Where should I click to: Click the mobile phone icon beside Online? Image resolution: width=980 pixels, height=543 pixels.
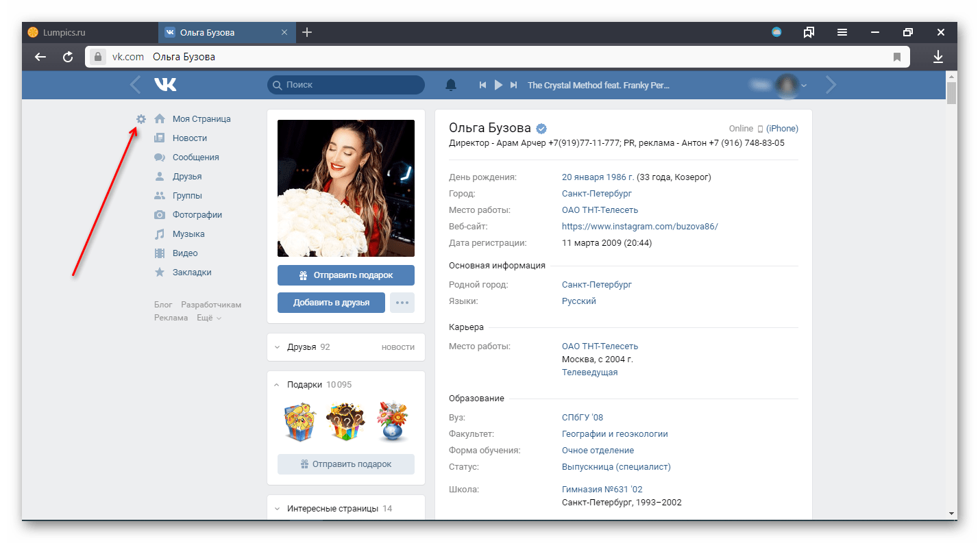(x=760, y=129)
